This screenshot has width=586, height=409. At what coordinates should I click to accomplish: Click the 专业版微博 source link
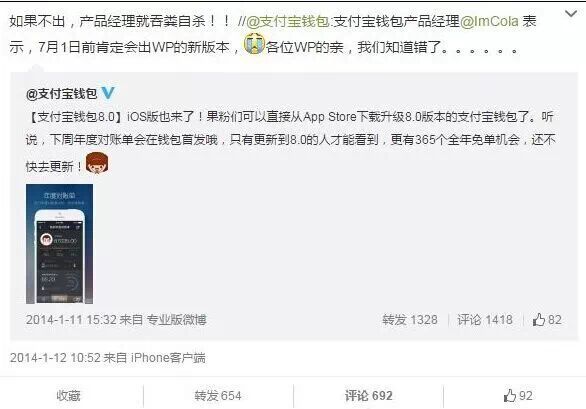click(x=176, y=320)
